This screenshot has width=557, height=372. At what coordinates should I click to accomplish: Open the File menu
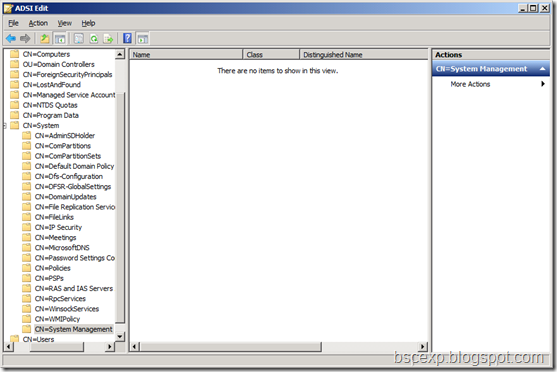pyautogui.click(x=13, y=23)
